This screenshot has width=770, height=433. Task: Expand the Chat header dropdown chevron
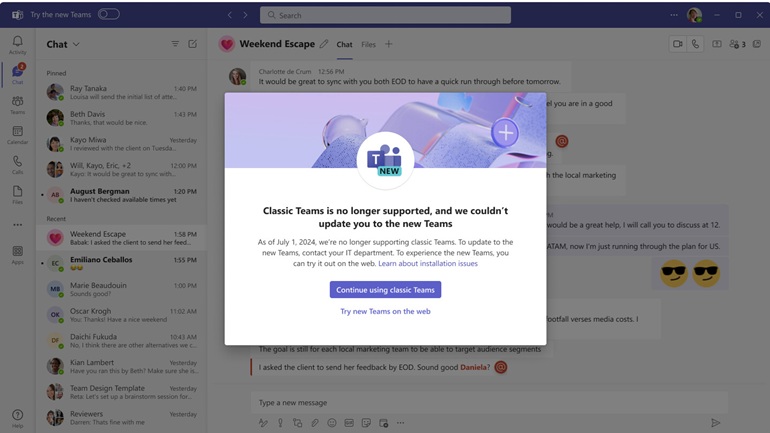76,44
